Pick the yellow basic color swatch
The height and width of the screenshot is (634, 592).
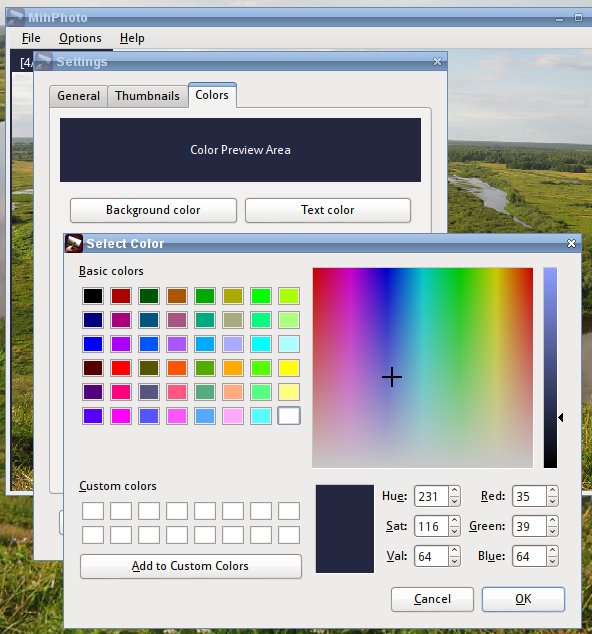pos(289,368)
